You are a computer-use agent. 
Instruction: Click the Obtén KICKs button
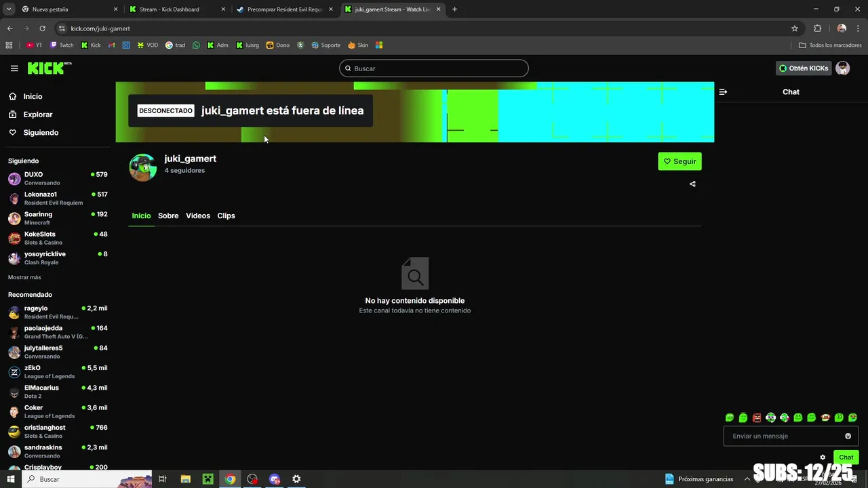(804, 68)
